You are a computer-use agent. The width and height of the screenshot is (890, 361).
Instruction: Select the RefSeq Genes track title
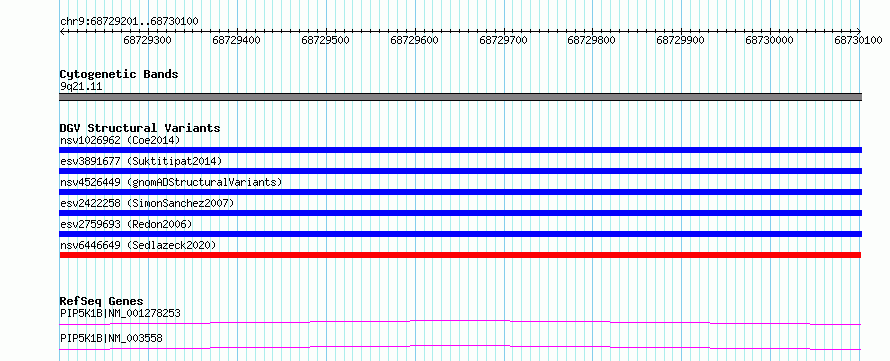pyautogui.click(x=102, y=301)
